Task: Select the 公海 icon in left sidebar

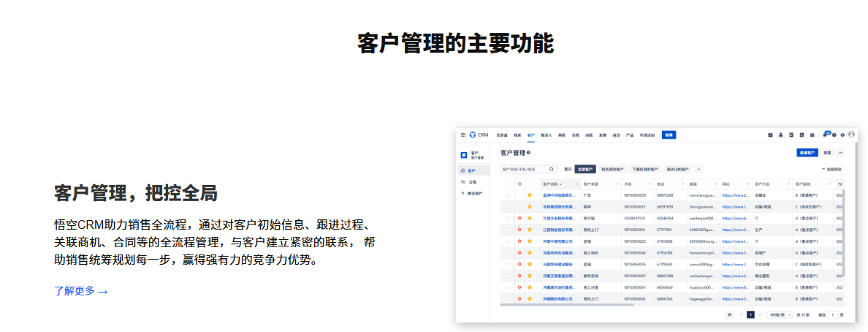Action: [462, 182]
